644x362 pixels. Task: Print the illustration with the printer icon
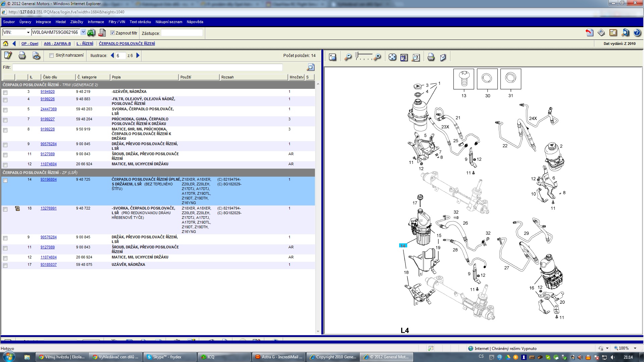[x=431, y=57]
